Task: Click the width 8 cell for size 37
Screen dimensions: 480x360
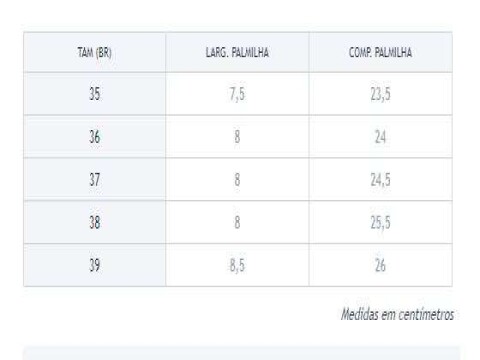Action: (237, 179)
